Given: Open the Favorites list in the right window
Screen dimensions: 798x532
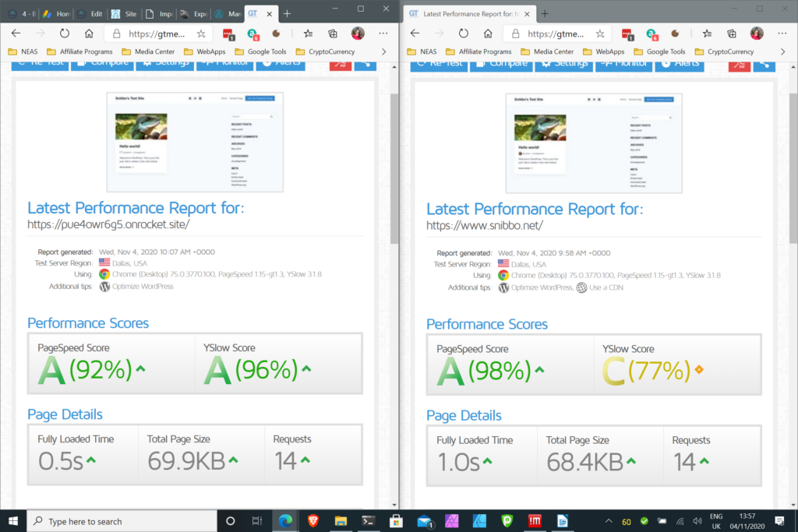Looking at the screenshot, I should point(707,33).
